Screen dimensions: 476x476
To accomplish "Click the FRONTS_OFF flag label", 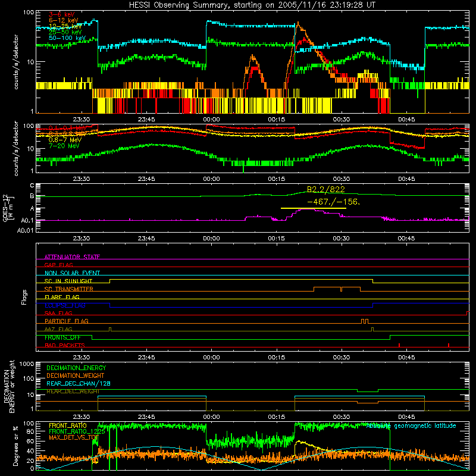I will (x=62, y=337).
